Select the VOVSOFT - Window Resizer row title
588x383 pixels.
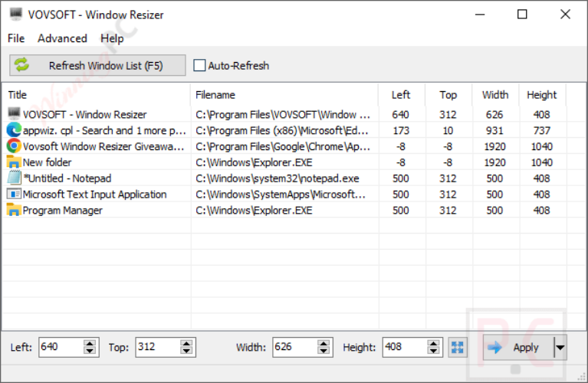(85, 114)
